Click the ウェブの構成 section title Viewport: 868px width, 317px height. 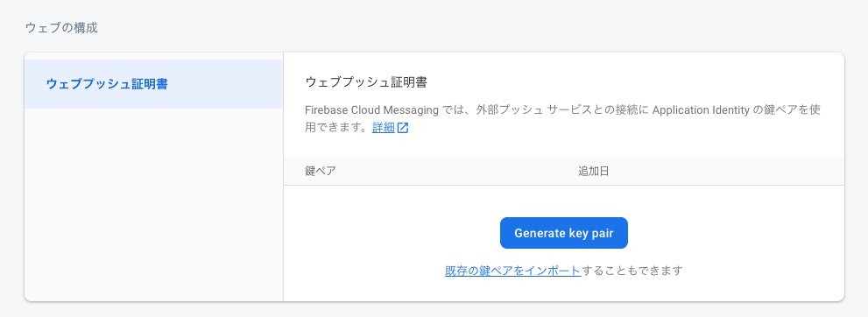point(61,28)
